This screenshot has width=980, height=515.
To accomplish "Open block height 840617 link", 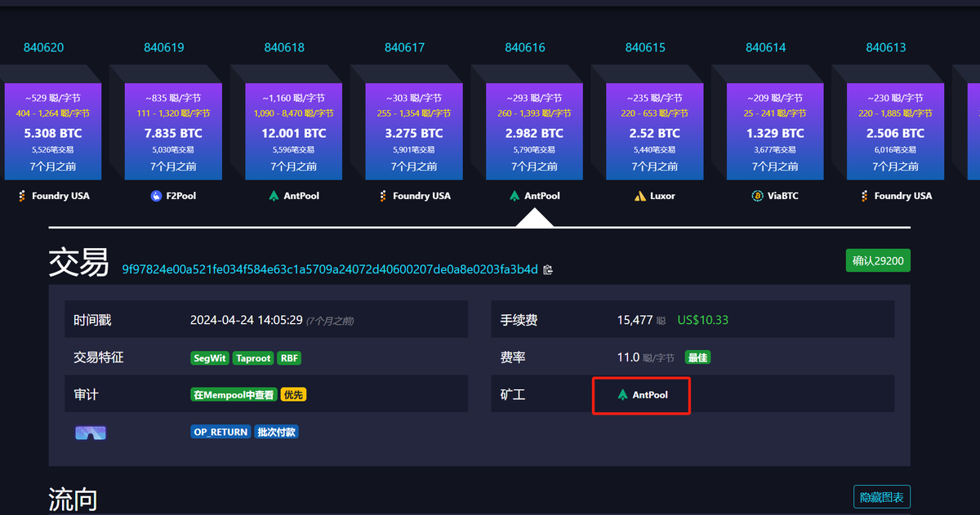I will tap(404, 47).
